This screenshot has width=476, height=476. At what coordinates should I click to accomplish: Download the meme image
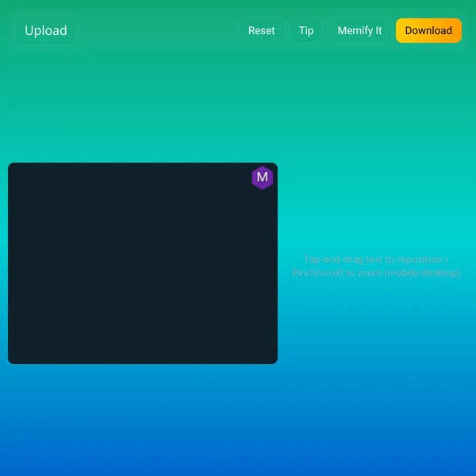point(428,31)
